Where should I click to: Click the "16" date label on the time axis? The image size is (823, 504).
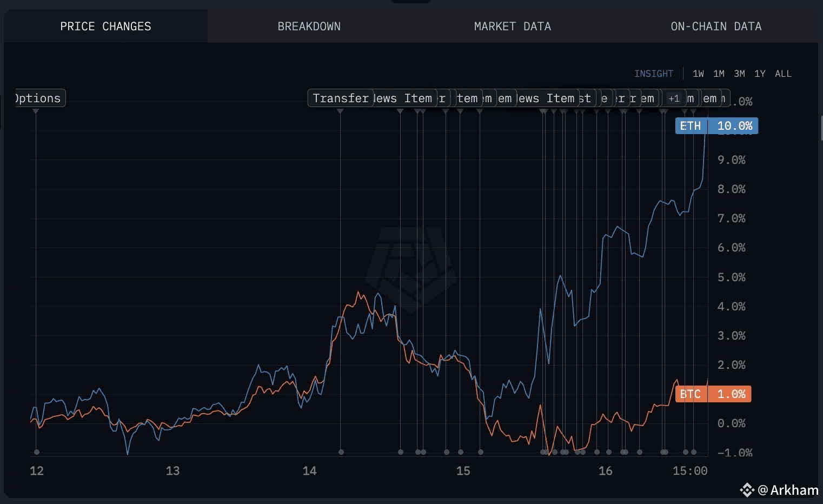coord(606,470)
